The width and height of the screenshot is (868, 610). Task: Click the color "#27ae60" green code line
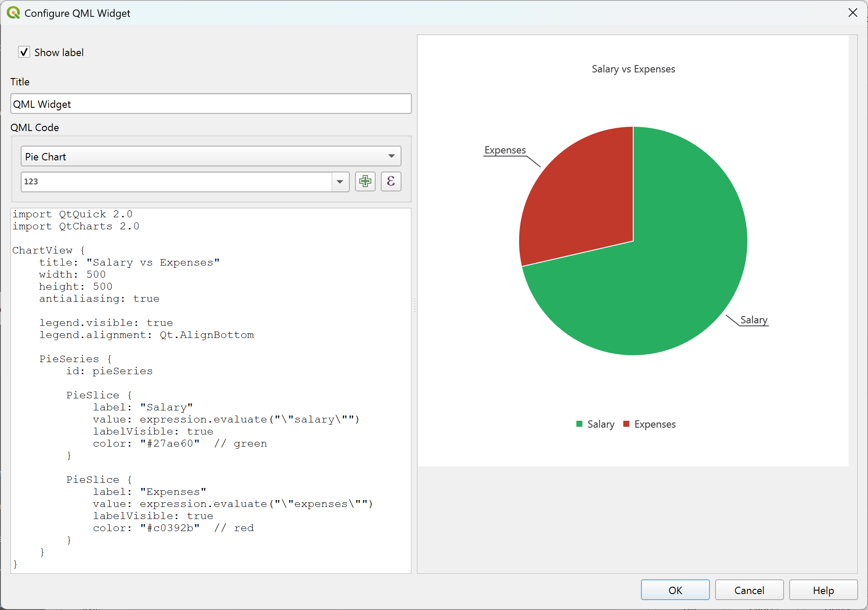coord(180,444)
